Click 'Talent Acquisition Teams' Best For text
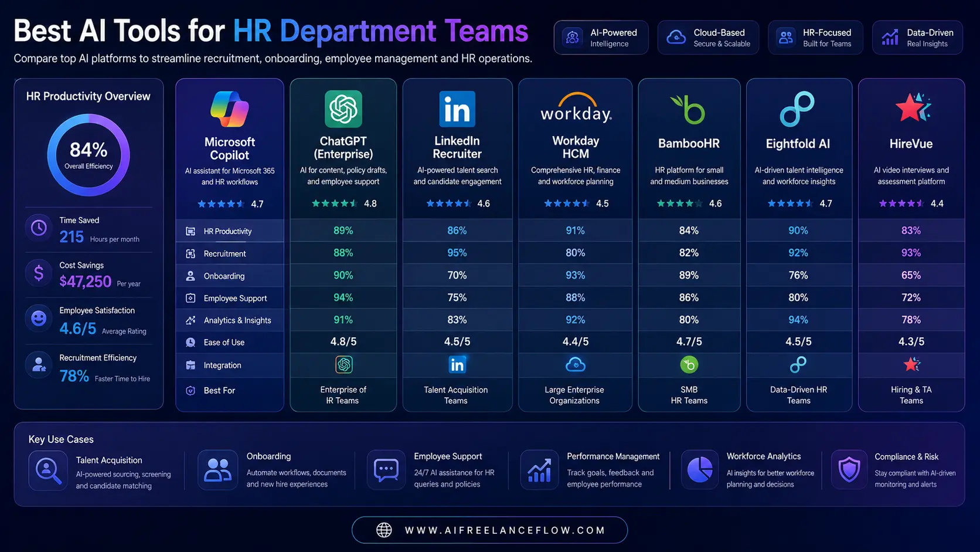 click(x=456, y=395)
